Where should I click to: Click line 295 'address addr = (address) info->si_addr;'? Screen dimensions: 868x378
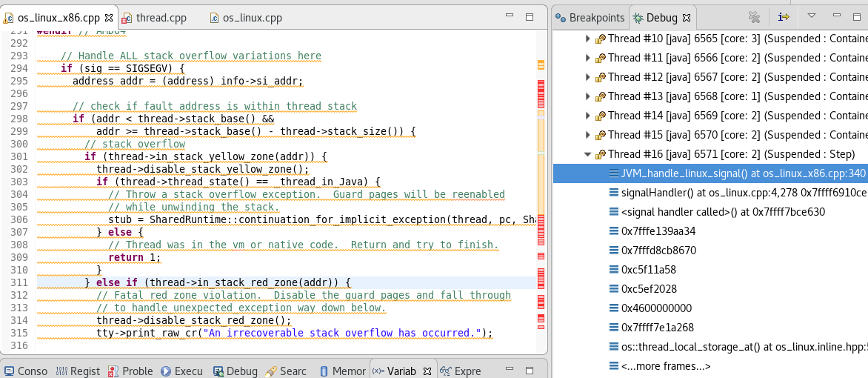point(187,81)
